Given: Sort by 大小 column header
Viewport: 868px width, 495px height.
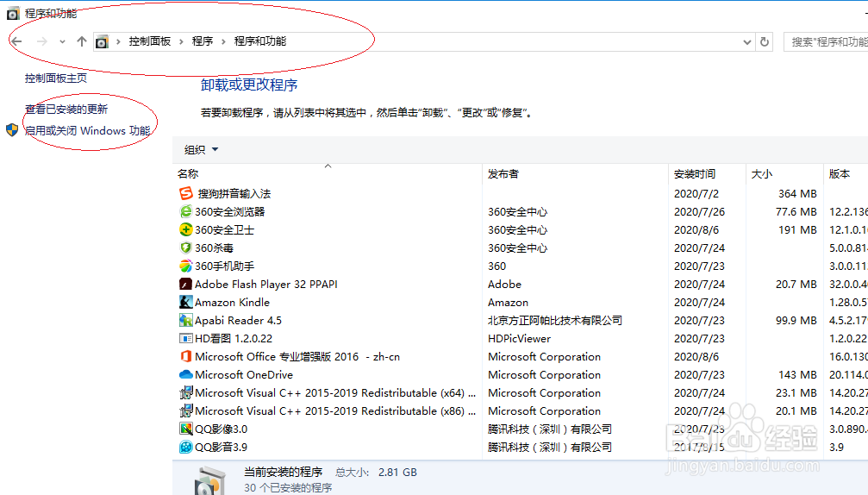Looking at the screenshot, I should tap(762, 174).
